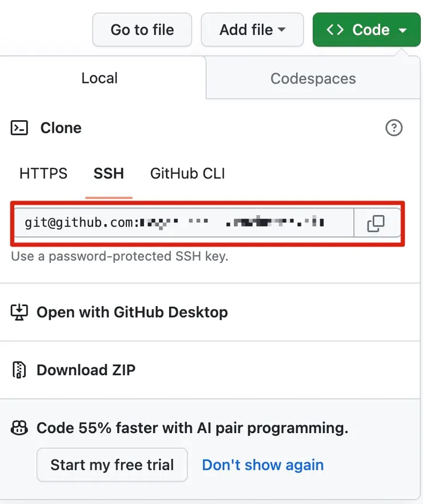The width and height of the screenshot is (423, 504).
Task: Toggle the green Code dropdown menu
Action: 366,30
